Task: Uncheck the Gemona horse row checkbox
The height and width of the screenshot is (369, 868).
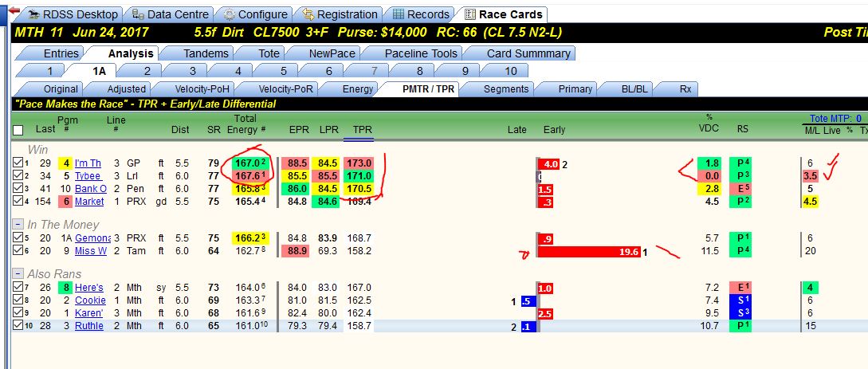Action: tap(18, 237)
